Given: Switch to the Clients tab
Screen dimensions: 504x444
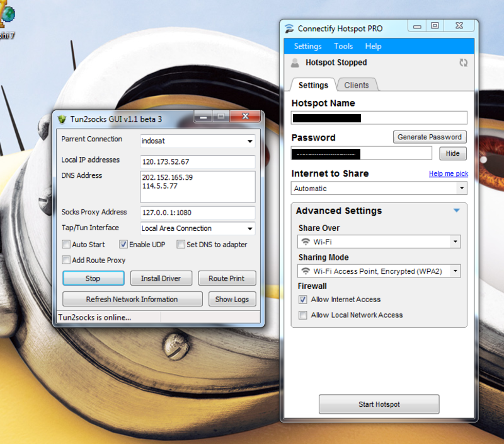Looking at the screenshot, I should coord(357,85).
